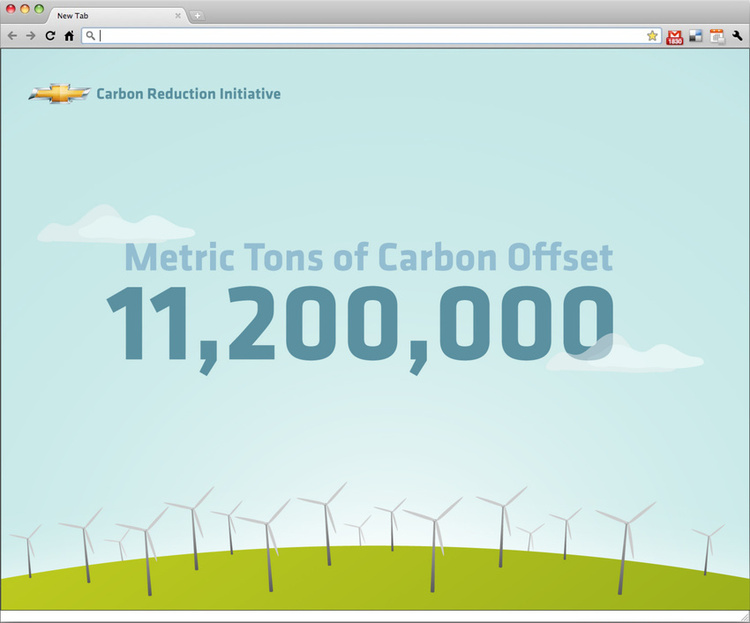
Task: Focus the address bar text field
Action: click(370, 35)
